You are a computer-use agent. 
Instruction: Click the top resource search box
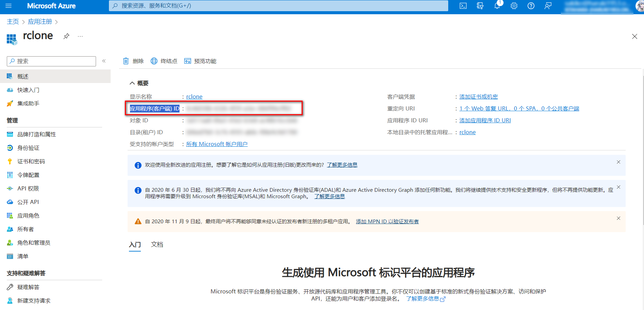[x=278, y=6]
